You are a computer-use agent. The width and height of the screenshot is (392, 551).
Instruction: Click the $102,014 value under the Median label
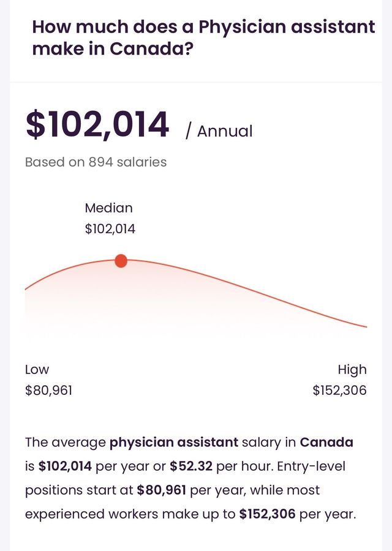click(110, 230)
